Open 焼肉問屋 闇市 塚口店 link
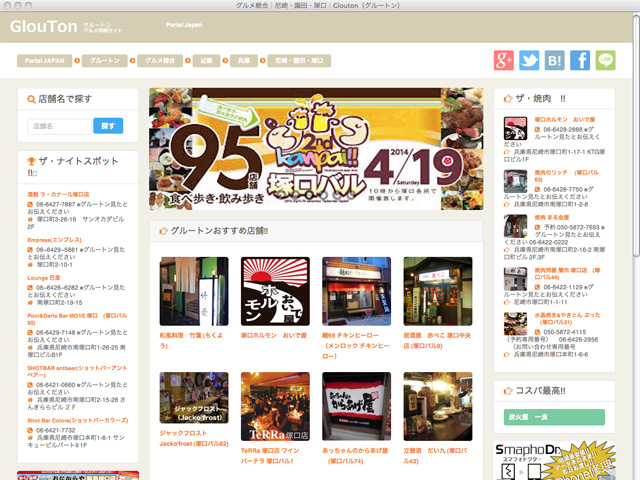Viewport: 640px width, 480px height. coord(567,273)
